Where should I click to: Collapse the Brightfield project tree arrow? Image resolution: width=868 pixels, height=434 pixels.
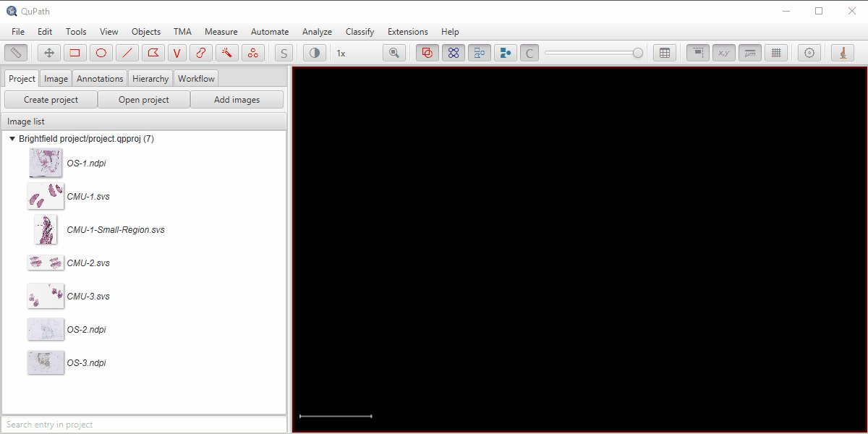pos(12,139)
